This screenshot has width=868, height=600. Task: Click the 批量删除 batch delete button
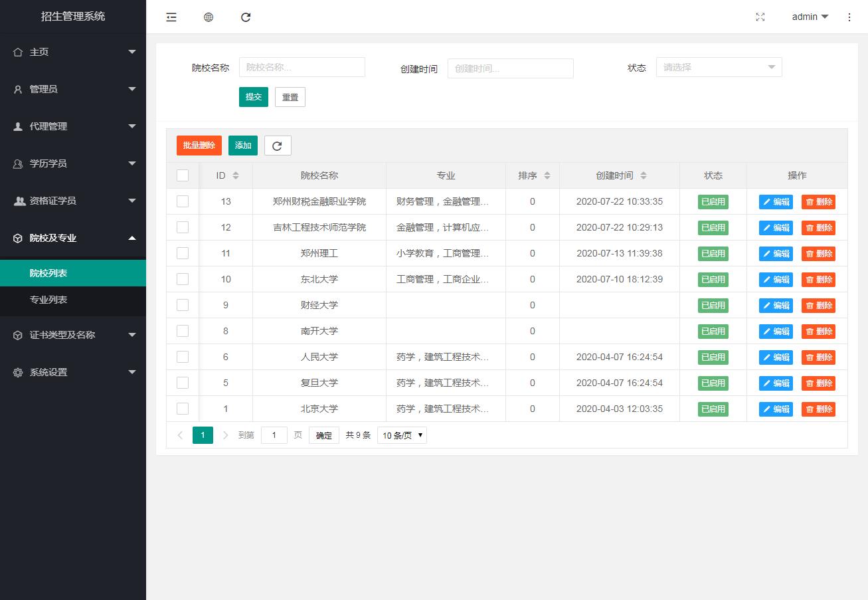point(199,146)
